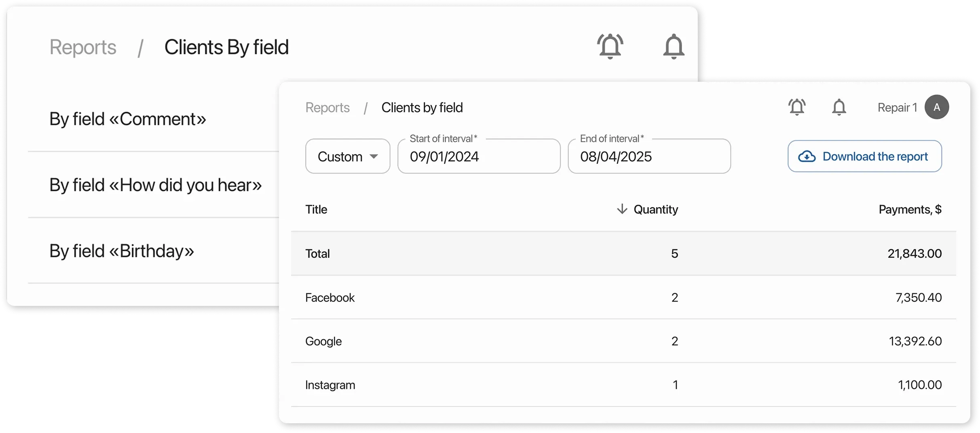Screen dimensions: 980x433
Task: Click the Quantity sort arrow
Action: (x=621, y=209)
